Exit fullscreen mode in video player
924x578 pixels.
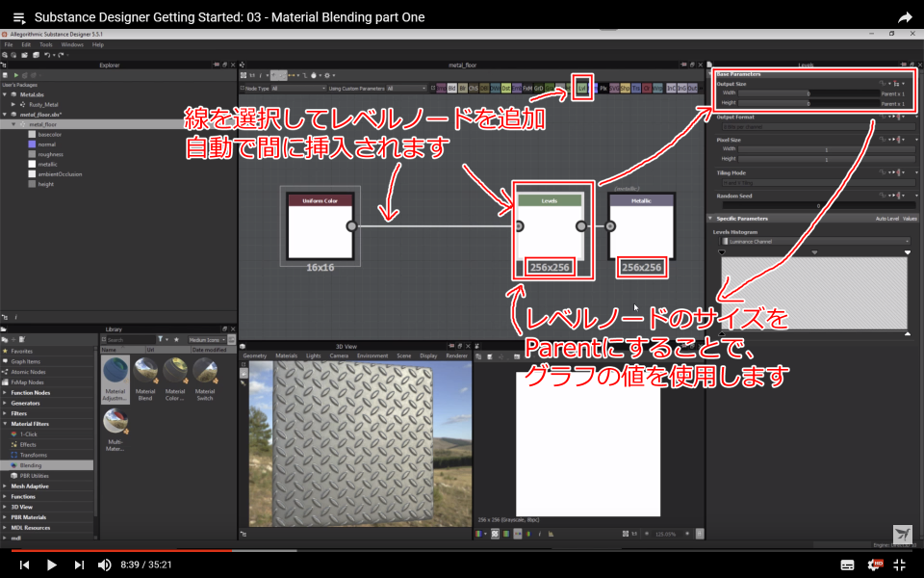pyautogui.click(x=899, y=565)
